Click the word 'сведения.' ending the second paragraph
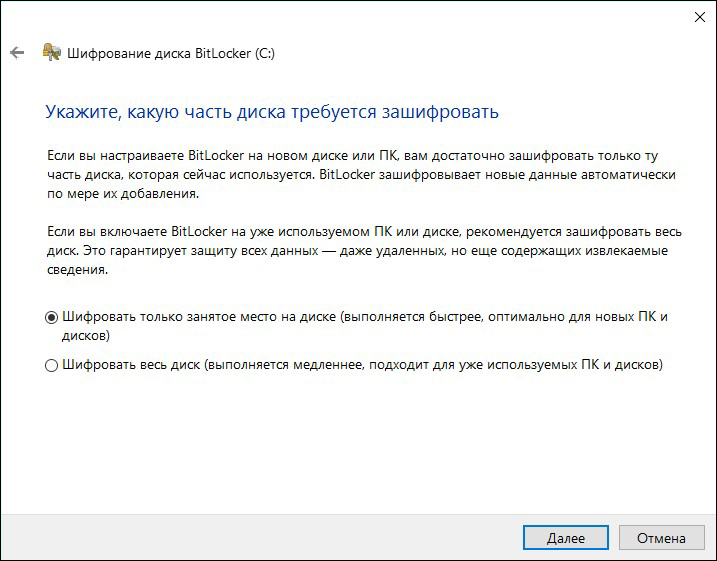Viewport: 717px width, 561px height. (77, 270)
